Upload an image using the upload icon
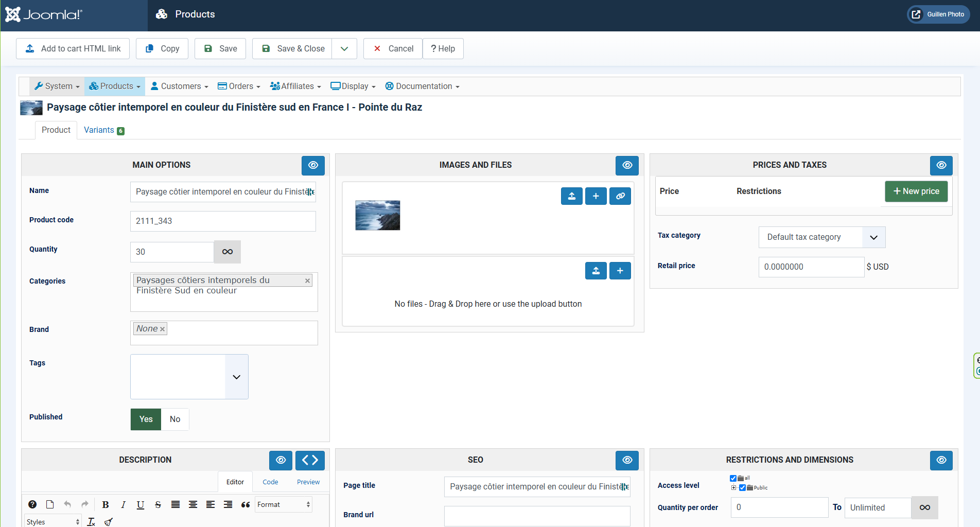This screenshot has width=980, height=527. pyautogui.click(x=571, y=196)
